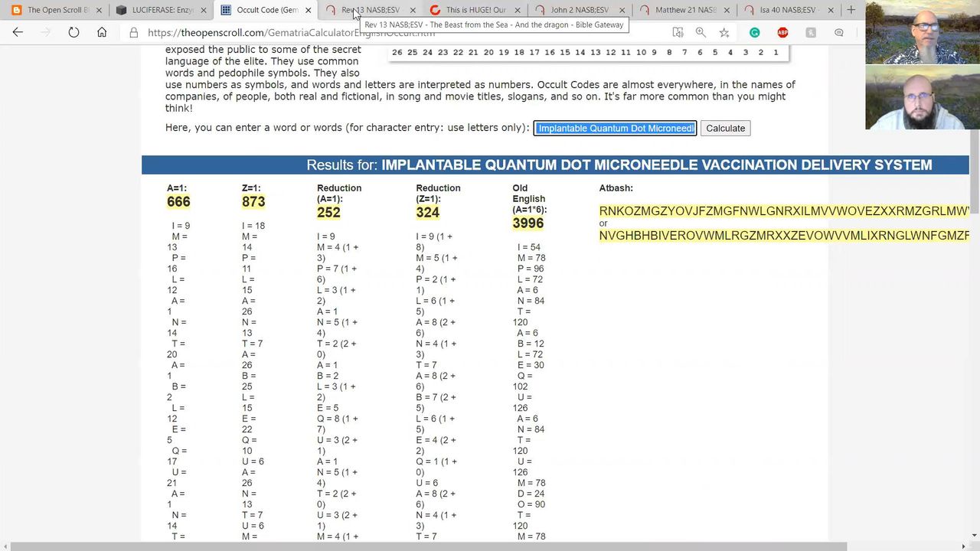Viewport: 980px width, 551px height.
Task: Click the word entry text field
Action: tap(615, 128)
